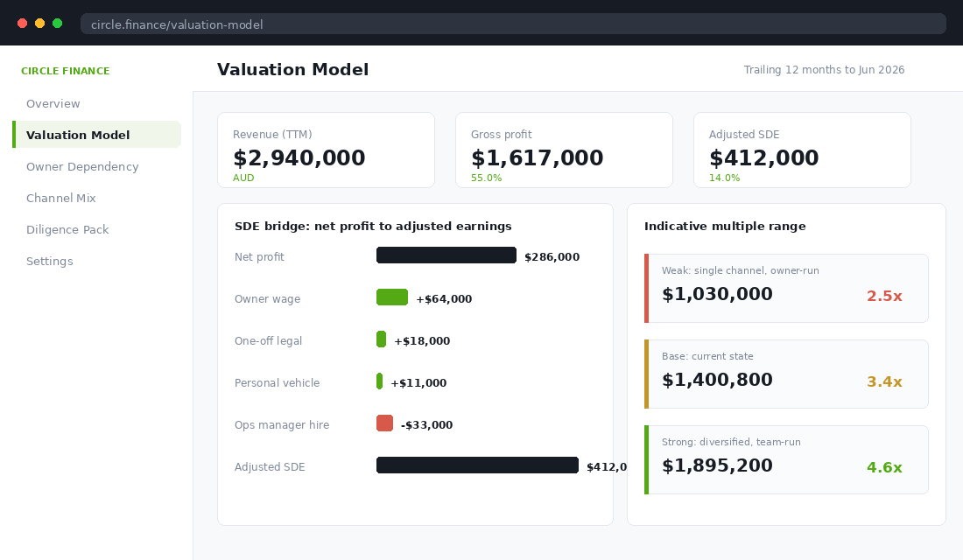Click the green Owner wage bar

tap(392, 297)
